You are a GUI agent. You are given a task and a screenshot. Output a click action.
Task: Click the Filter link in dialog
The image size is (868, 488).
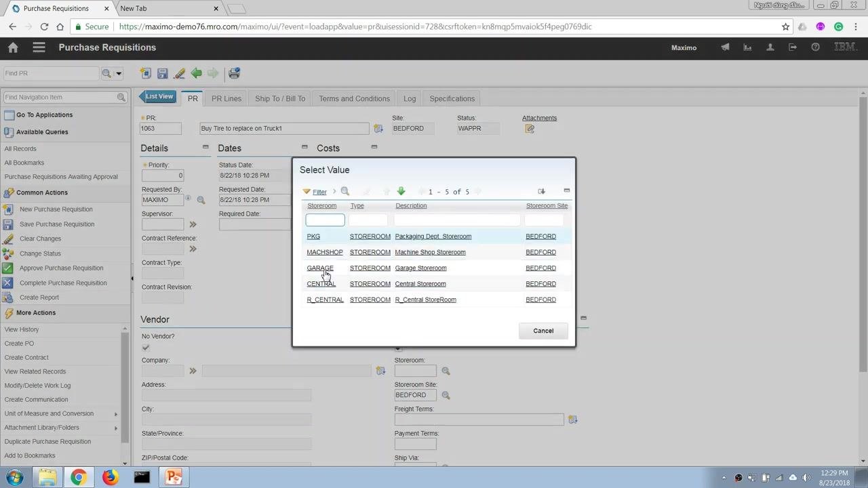319,192
